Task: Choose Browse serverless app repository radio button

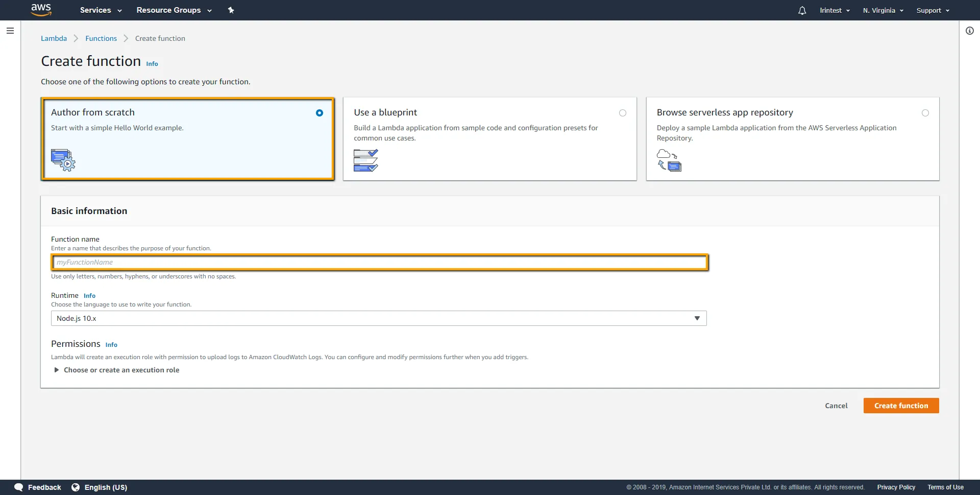Action: 925,113
